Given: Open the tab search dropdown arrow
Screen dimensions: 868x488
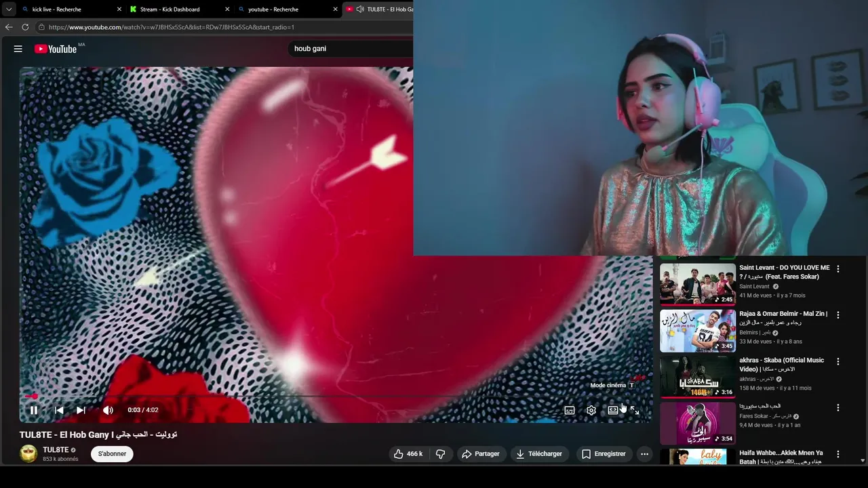Looking at the screenshot, I should 8,9.
